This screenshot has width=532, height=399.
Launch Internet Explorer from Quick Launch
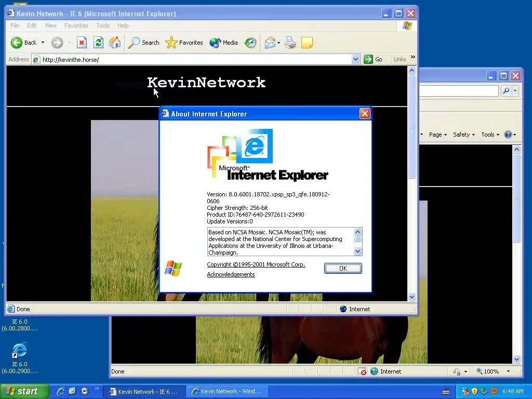tap(61, 391)
